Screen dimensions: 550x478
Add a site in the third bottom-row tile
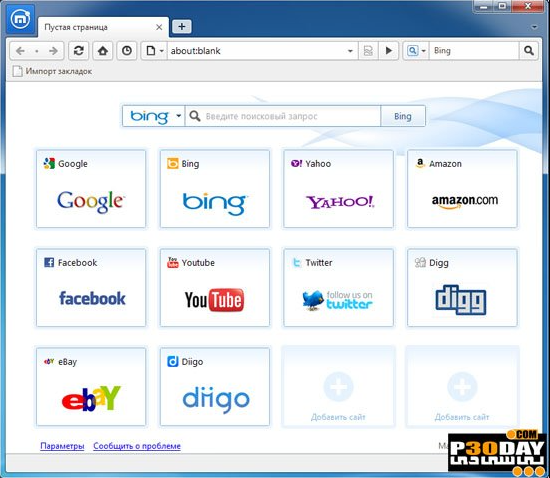click(x=338, y=387)
